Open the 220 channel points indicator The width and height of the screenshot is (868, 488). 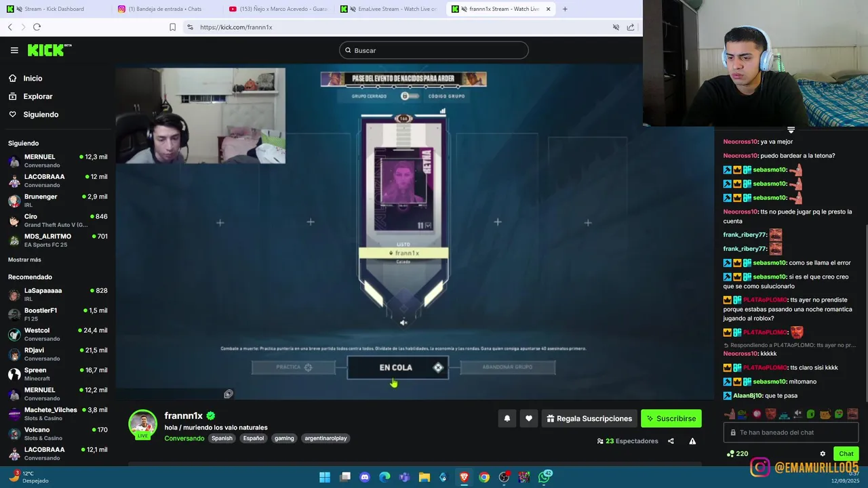[737, 454]
